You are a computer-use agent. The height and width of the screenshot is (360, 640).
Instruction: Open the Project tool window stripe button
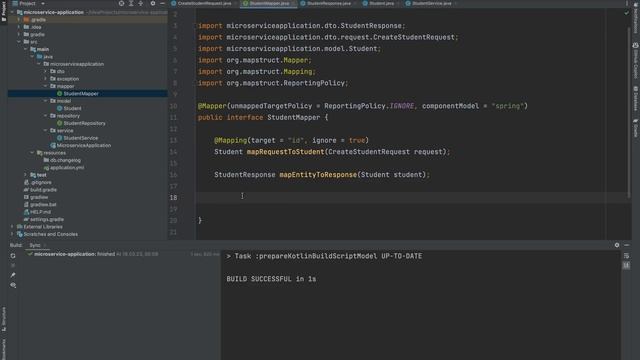[x=4, y=12]
